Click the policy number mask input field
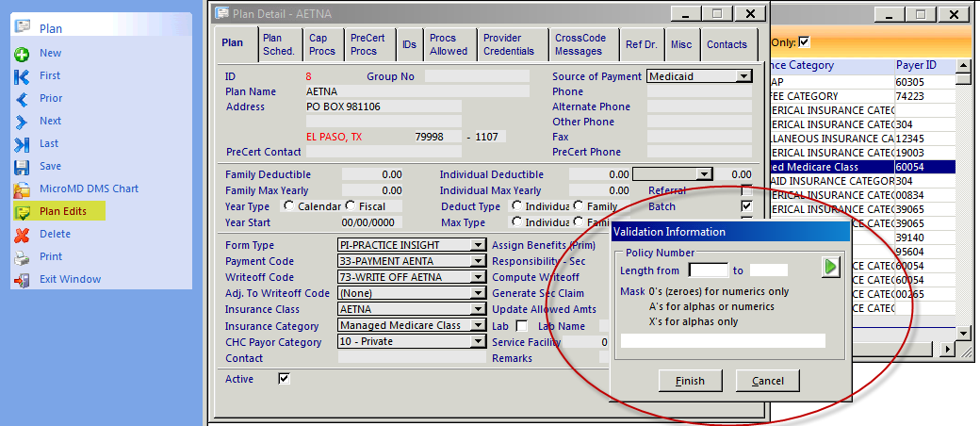 click(723, 340)
